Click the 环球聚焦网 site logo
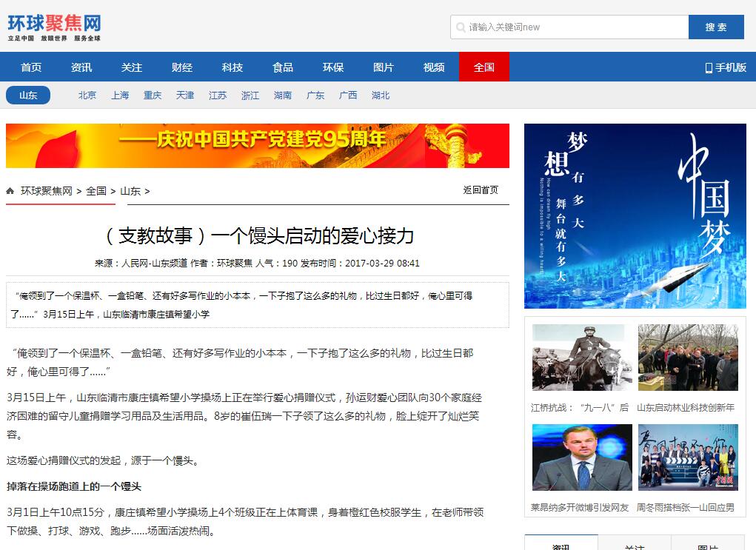The image size is (756, 550). (54, 27)
